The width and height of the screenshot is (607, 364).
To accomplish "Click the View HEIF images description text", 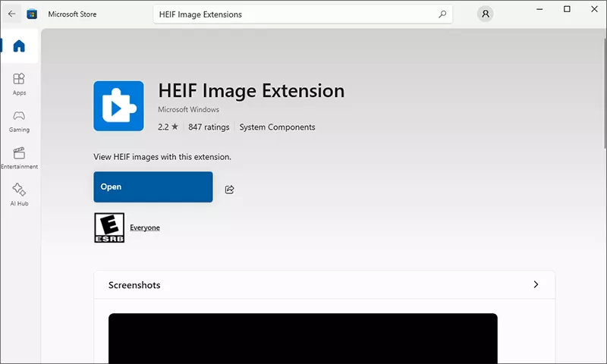I will [162, 157].
